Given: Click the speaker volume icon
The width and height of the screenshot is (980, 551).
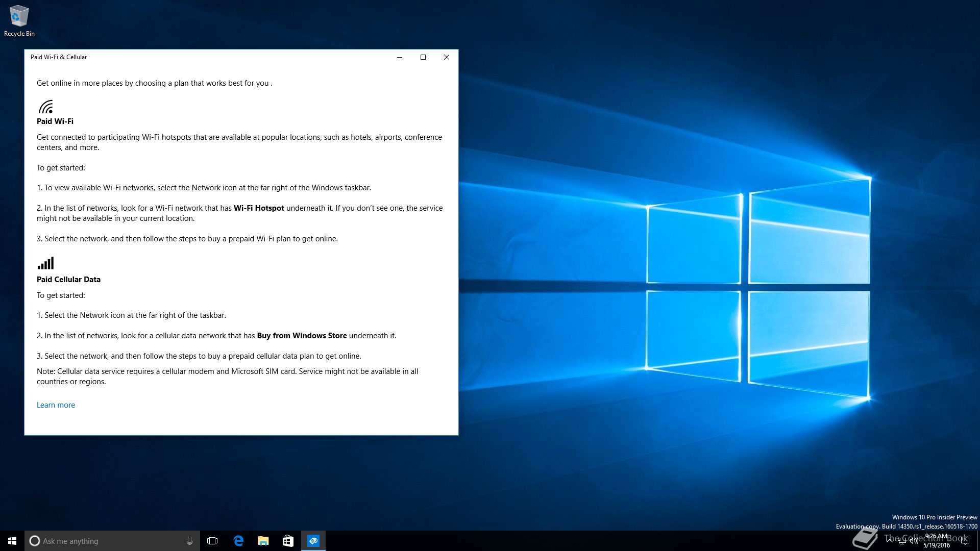Looking at the screenshot, I should [x=914, y=541].
